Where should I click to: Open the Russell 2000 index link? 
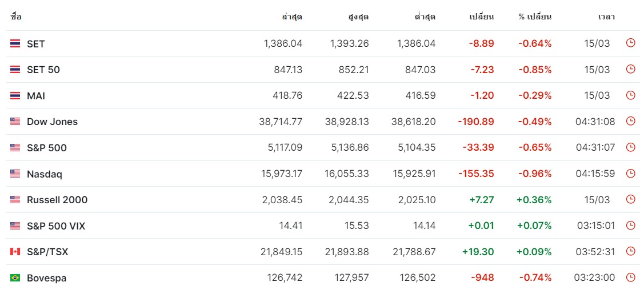(x=57, y=200)
